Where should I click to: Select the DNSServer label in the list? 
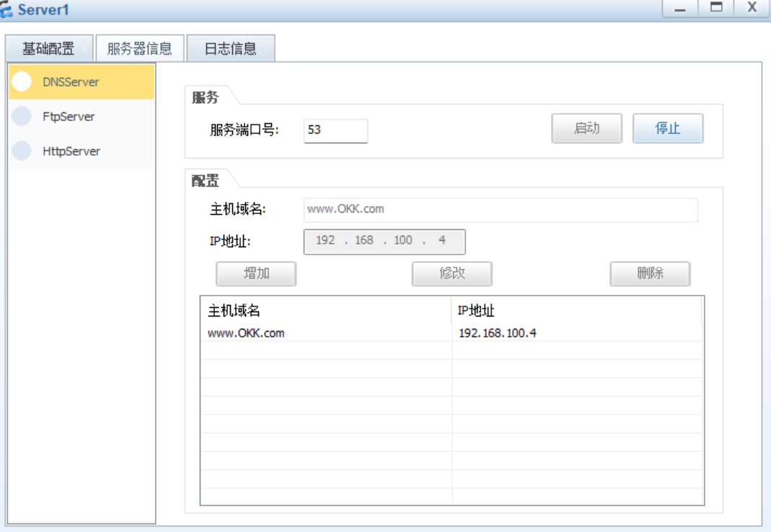(x=71, y=82)
